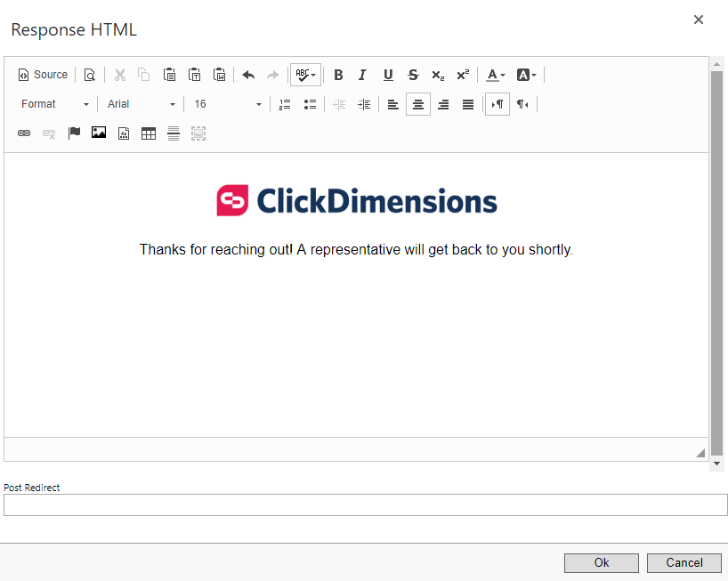Click the editor resize grip corner
This screenshot has height=581, width=728.
click(700, 453)
